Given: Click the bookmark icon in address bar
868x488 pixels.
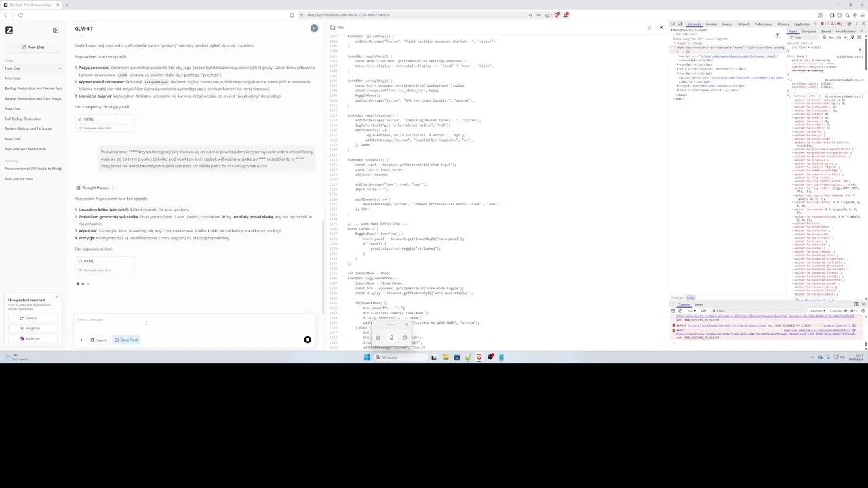Looking at the screenshot, I should point(292,15).
